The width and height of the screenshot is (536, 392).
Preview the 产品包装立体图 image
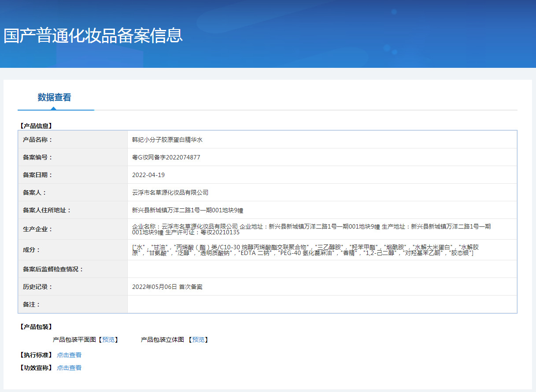(x=198, y=340)
